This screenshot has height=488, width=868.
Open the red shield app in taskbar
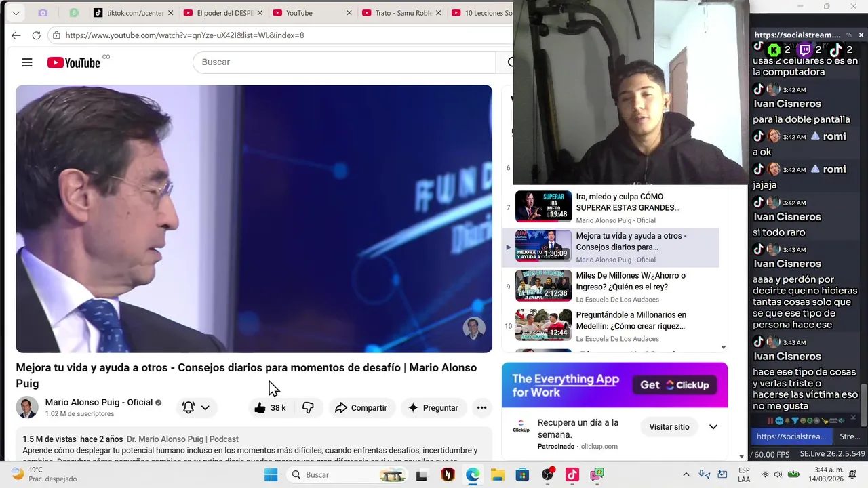(x=448, y=474)
